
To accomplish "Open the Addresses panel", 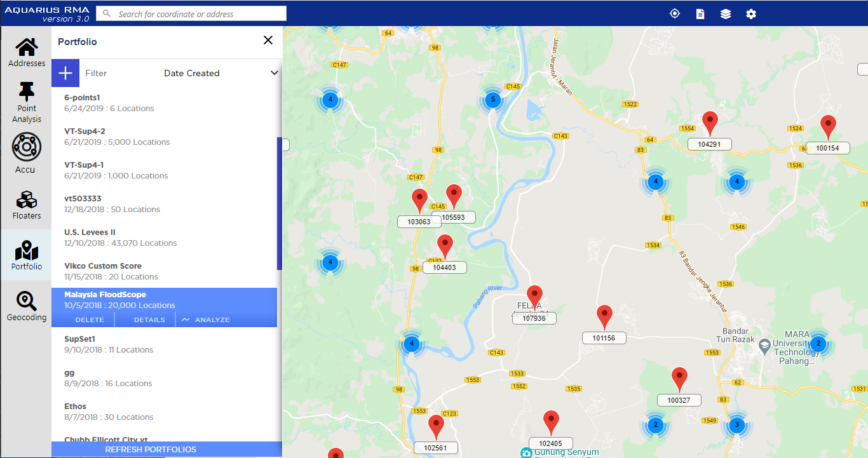I will 26,52.
